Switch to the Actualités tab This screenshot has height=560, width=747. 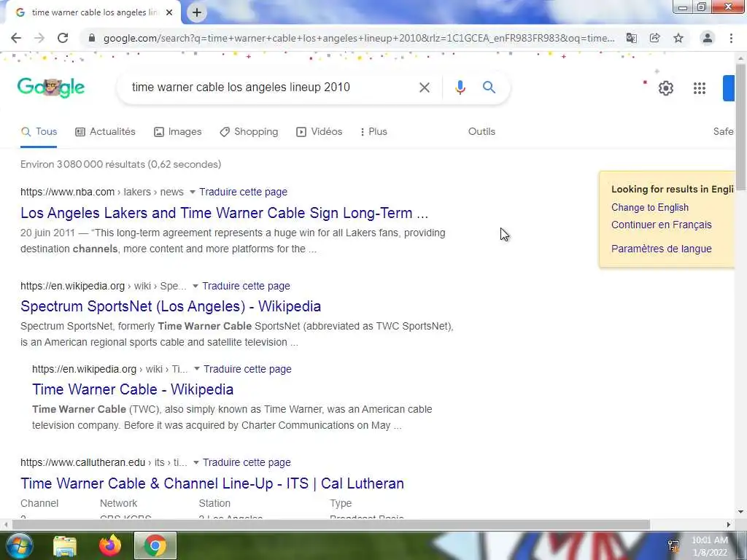click(x=105, y=132)
